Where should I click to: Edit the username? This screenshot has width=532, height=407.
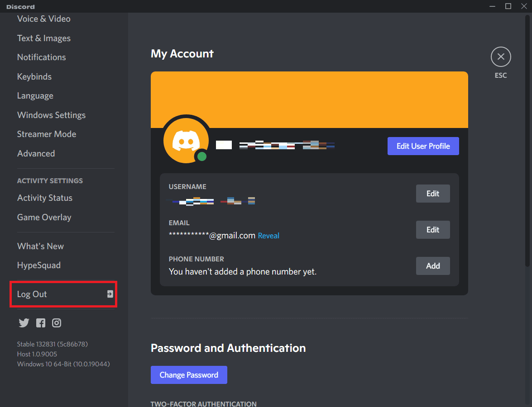tap(433, 194)
